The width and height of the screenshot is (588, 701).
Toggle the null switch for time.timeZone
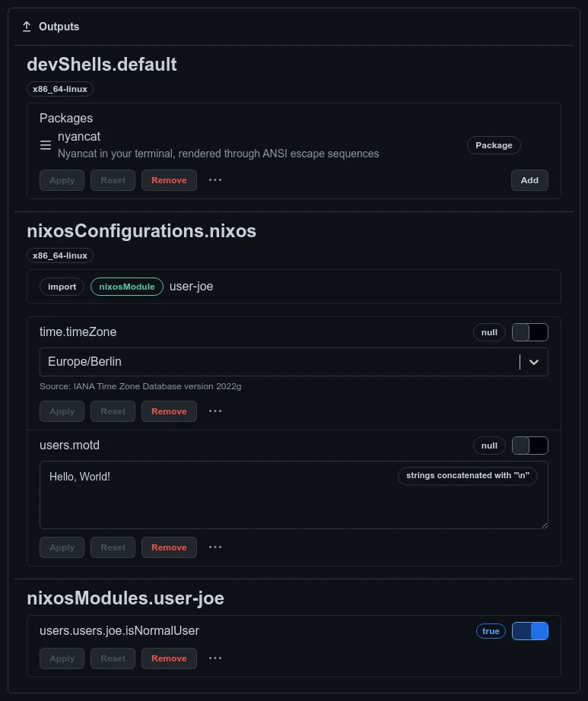[530, 332]
